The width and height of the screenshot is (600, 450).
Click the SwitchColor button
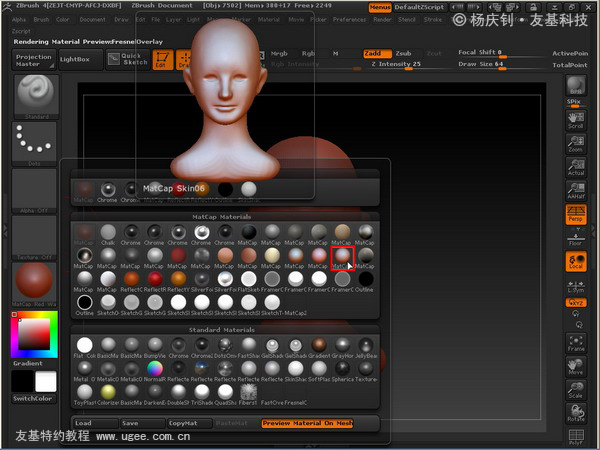click(x=34, y=398)
